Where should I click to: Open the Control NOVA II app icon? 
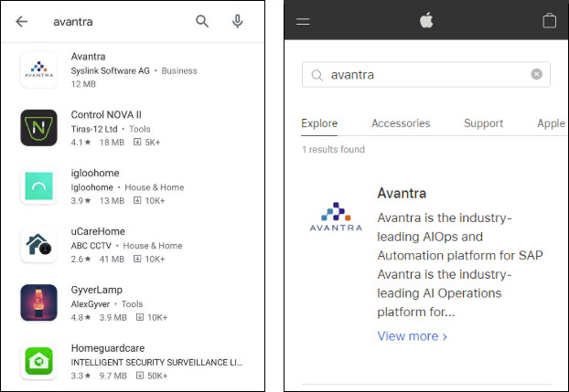pyautogui.click(x=38, y=128)
